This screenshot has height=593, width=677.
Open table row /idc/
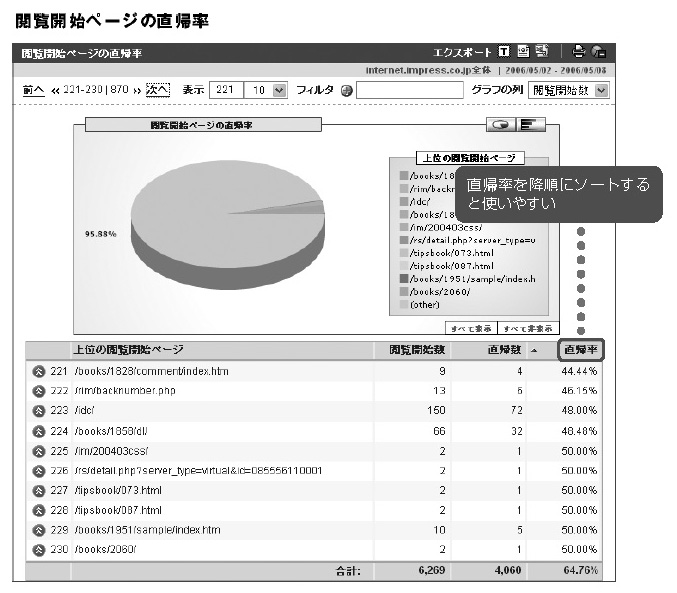click(x=84, y=411)
